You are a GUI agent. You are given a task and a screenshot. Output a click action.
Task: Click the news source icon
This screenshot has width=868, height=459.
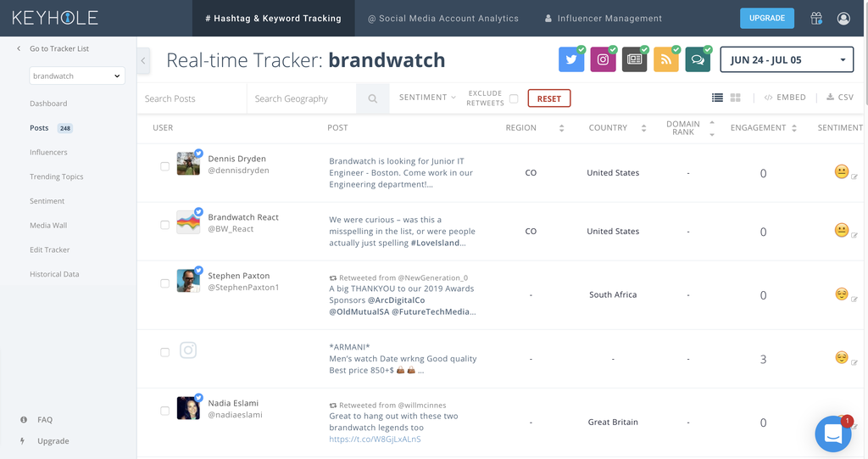pos(634,60)
